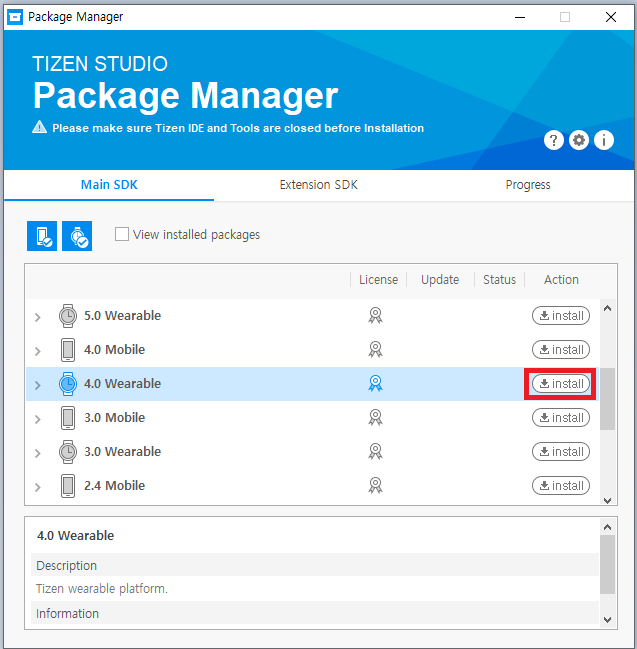637x649 pixels.
Task: View license badge for 3.0 Mobile
Action: tap(375, 417)
